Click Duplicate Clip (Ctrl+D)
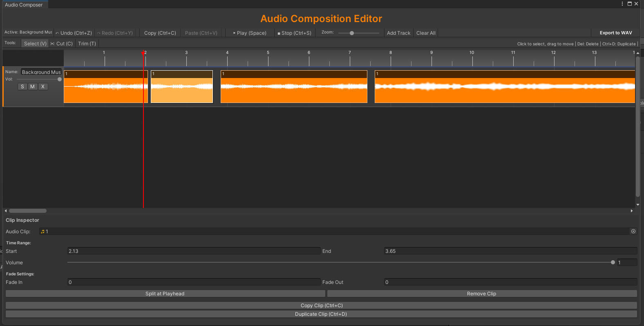This screenshot has width=644, height=326. (x=322, y=314)
